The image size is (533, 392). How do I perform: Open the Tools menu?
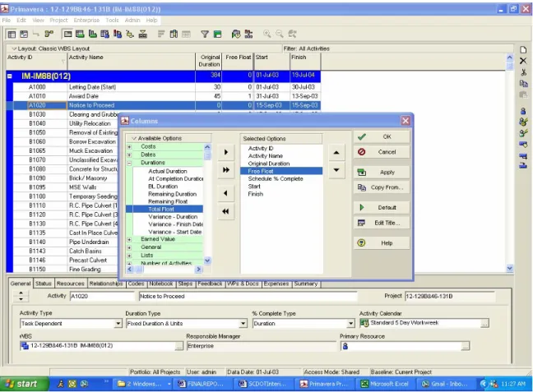pos(112,21)
